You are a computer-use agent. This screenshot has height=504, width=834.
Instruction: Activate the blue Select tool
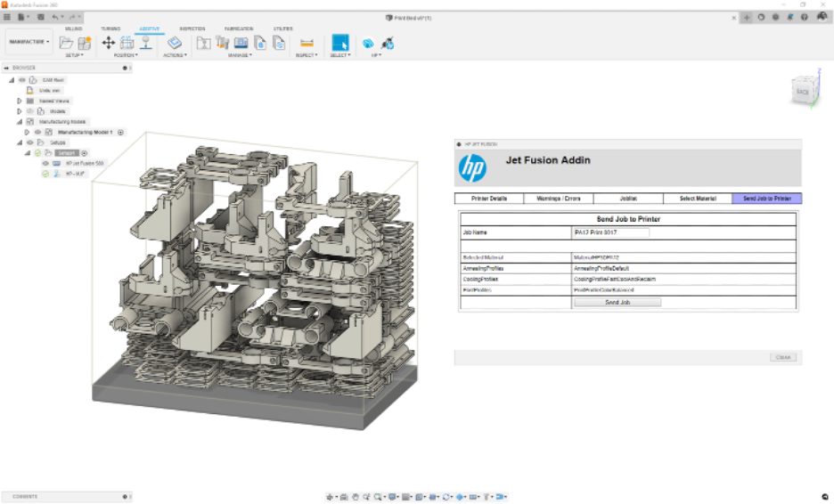(x=340, y=42)
